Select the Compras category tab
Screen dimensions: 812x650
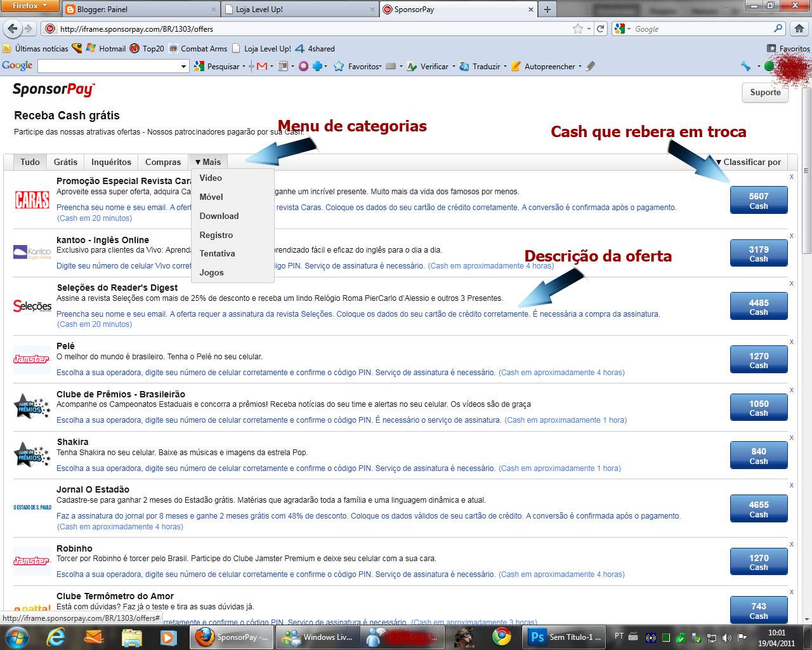pyautogui.click(x=163, y=162)
